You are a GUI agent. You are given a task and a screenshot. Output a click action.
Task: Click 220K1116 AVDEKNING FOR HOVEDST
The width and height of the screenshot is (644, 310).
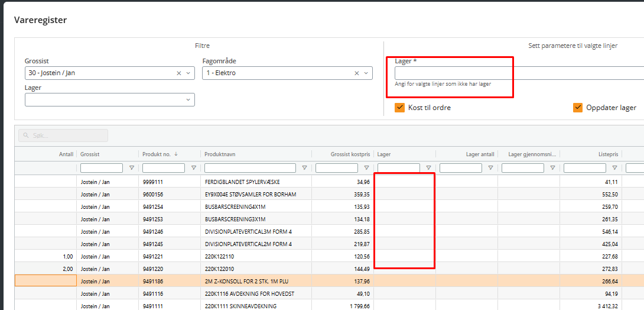click(x=250, y=293)
